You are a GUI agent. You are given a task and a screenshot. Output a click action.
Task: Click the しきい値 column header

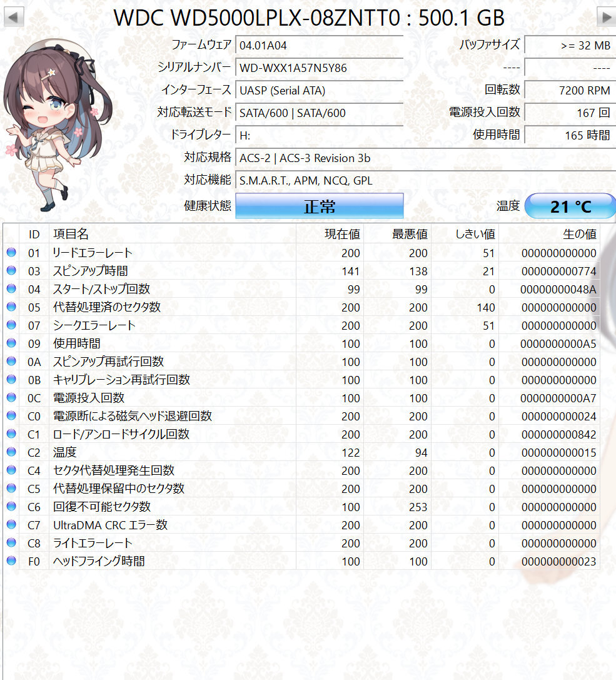click(465, 234)
